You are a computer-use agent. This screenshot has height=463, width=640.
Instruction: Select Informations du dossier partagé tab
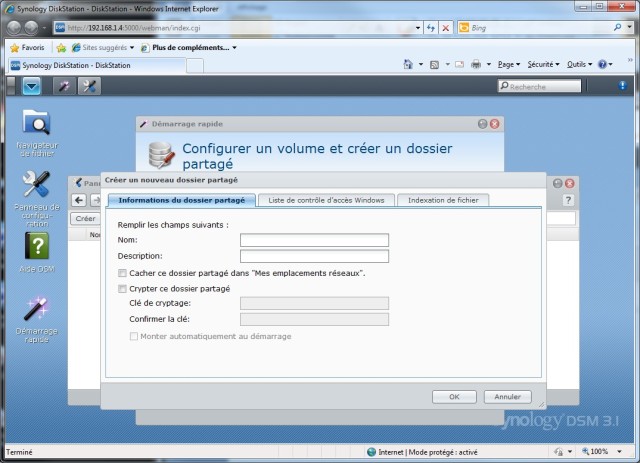pyautogui.click(x=182, y=200)
